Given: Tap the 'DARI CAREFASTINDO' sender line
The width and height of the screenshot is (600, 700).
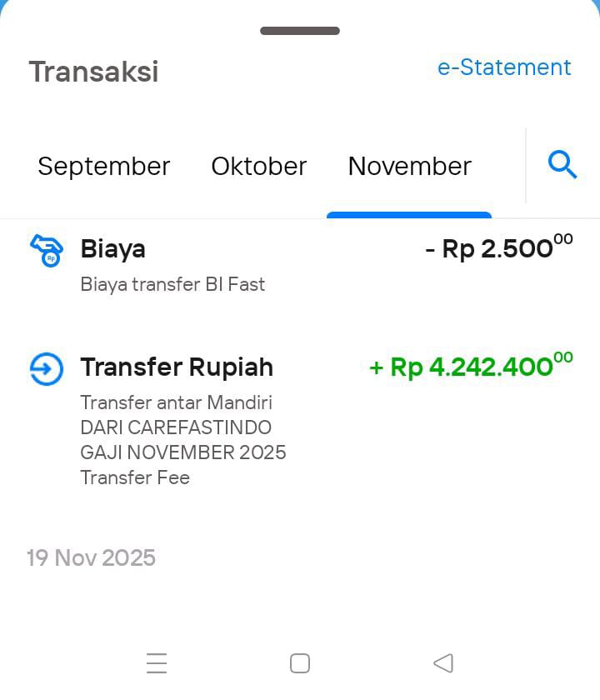Looking at the screenshot, I should 176,427.
